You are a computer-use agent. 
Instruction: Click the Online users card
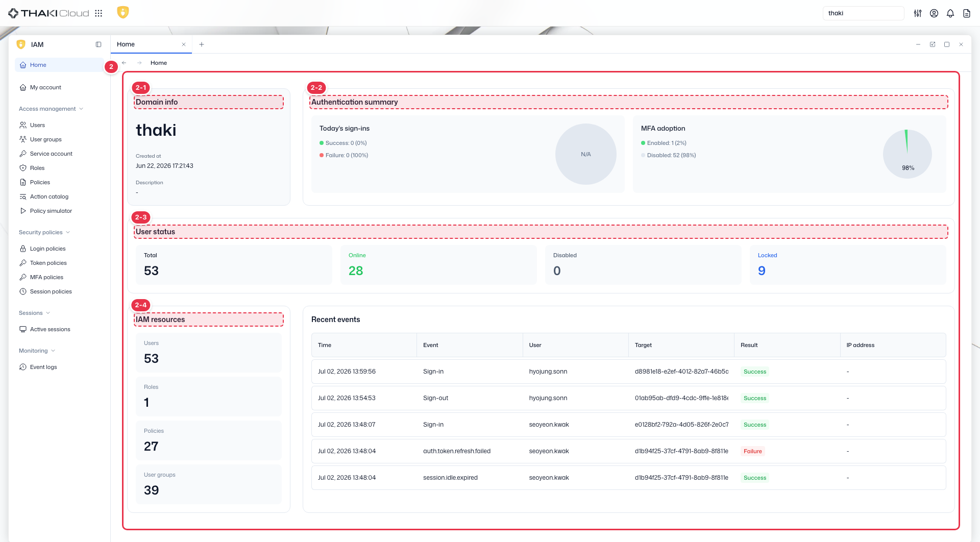[438, 265]
